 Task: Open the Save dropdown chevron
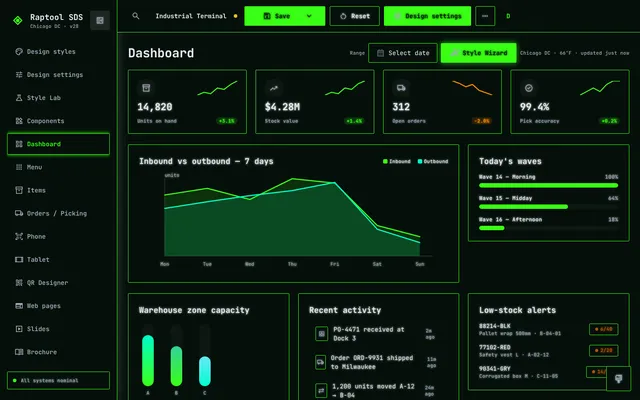[x=309, y=16]
